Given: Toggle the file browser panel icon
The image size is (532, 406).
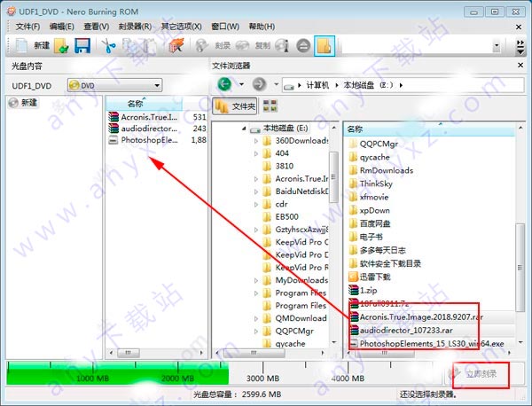Looking at the screenshot, I should [325, 46].
